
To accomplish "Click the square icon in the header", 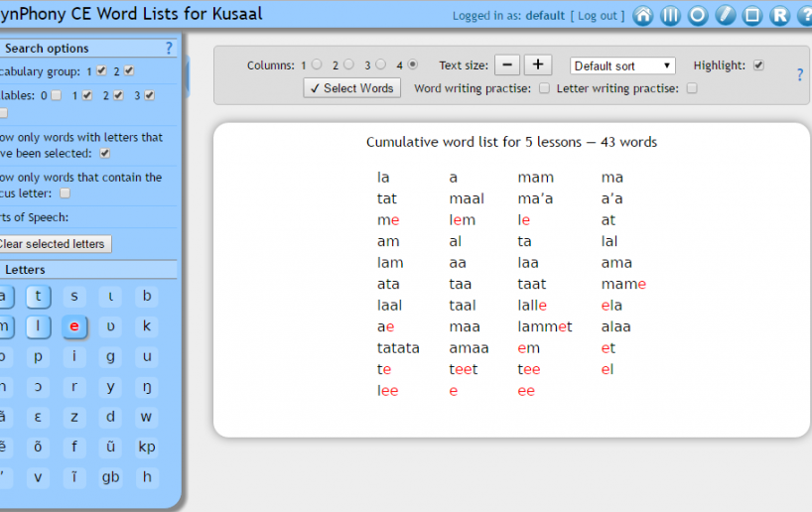I will (x=751, y=15).
